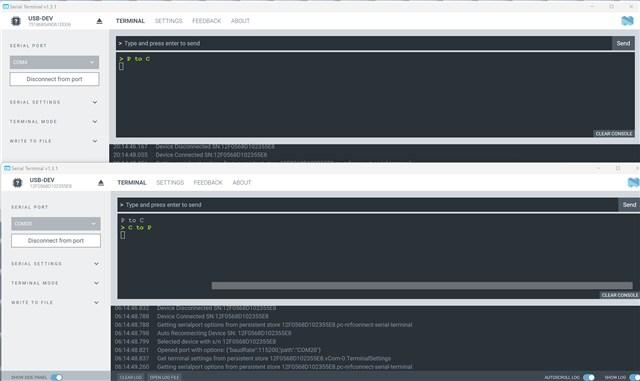Toggle the Show Log switch

point(634,377)
